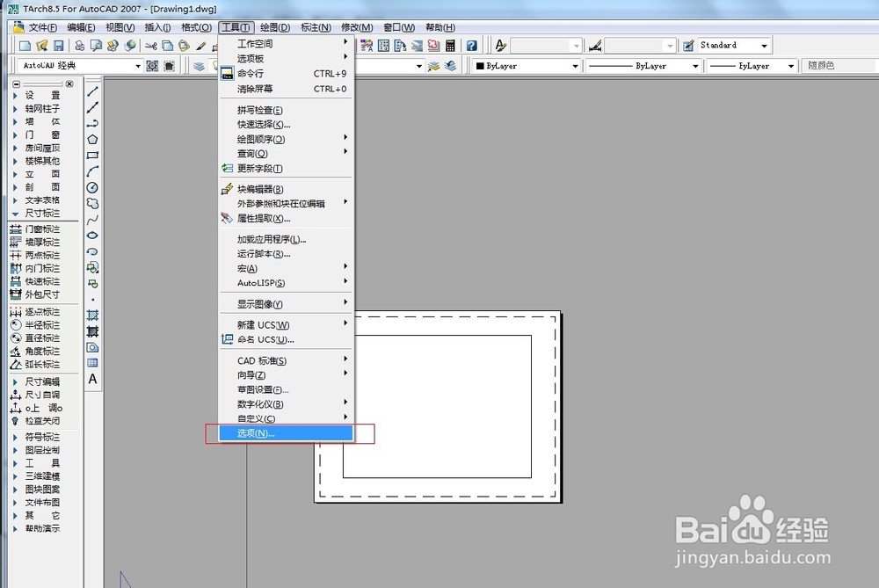Image resolution: width=879 pixels, height=588 pixels.
Task: Click the Plot Preview icon
Action: pyautogui.click(x=96, y=46)
